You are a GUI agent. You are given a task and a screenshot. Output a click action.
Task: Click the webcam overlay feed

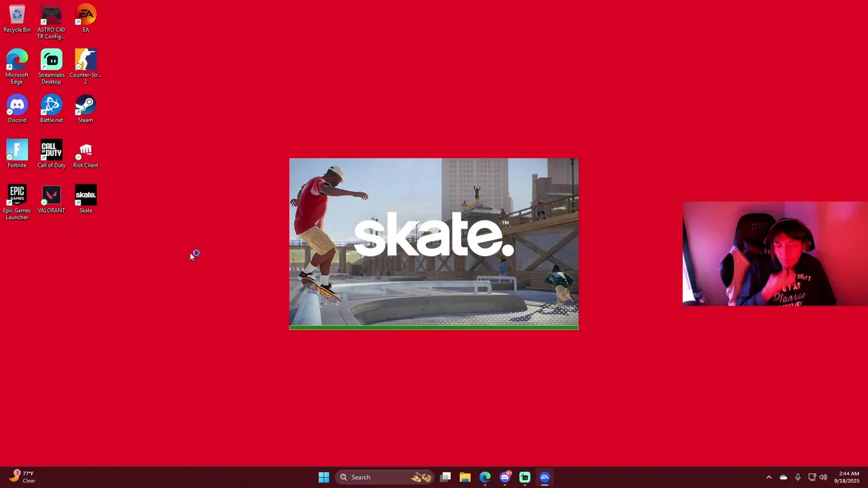point(775,253)
